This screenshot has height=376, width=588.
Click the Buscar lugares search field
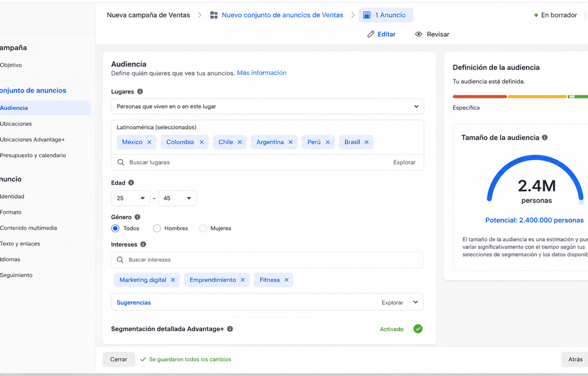pos(267,162)
